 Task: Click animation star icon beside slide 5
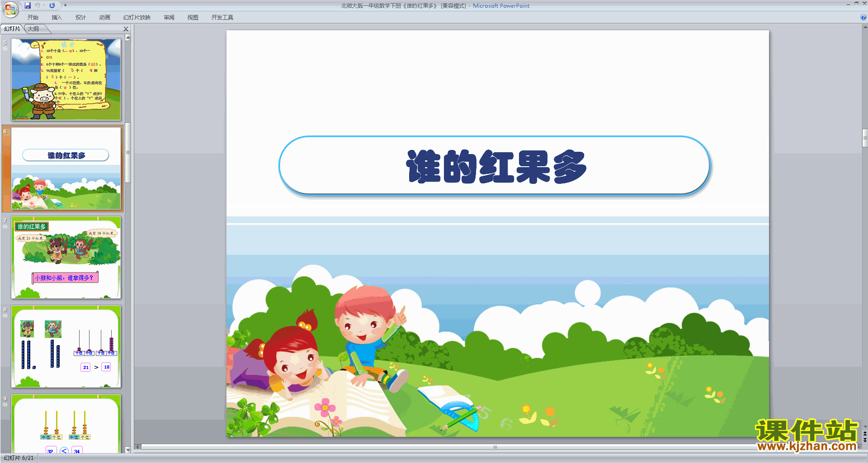click(x=5, y=48)
